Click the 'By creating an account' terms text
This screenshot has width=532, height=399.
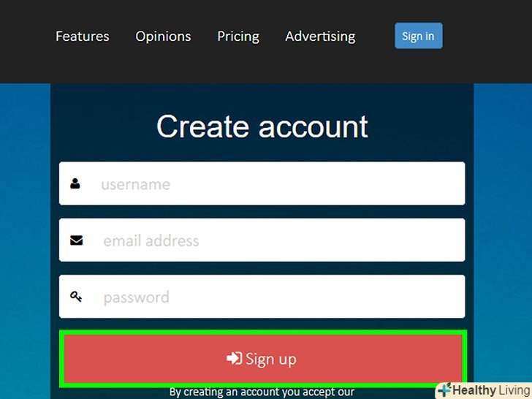point(262,392)
